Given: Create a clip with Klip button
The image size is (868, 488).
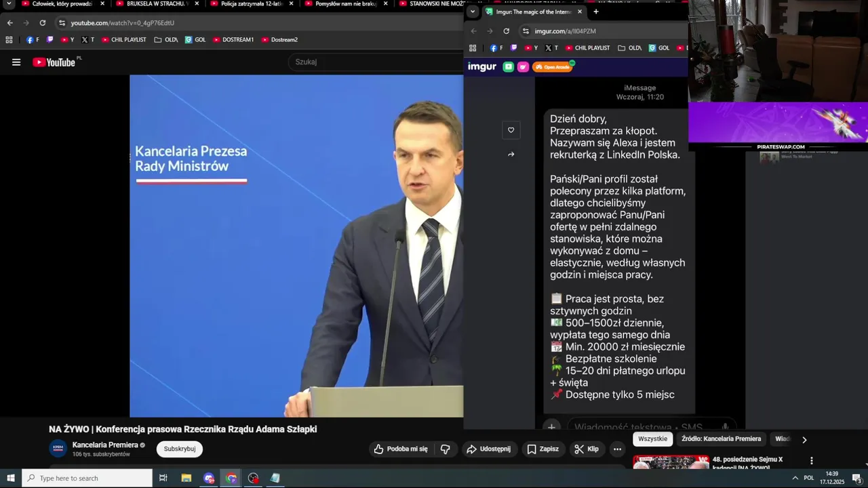Looking at the screenshot, I should tap(587, 449).
